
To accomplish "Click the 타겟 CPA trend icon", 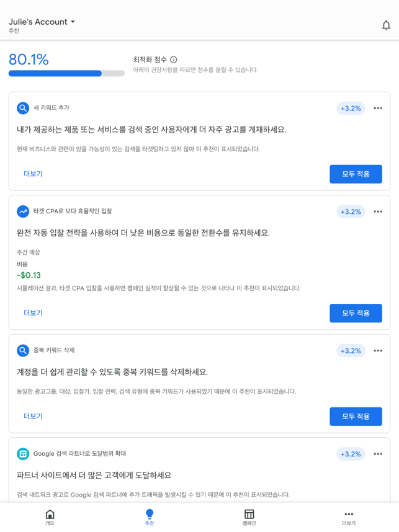I will [23, 211].
